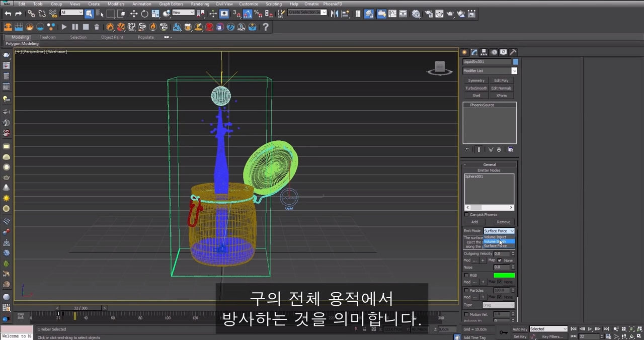The width and height of the screenshot is (644, 340).
Task: Activate the Select Object tool
Action: point(89,14)
